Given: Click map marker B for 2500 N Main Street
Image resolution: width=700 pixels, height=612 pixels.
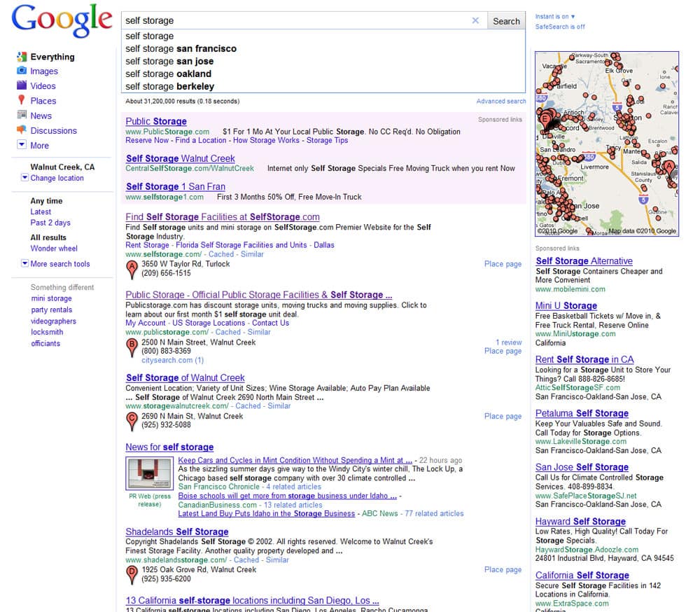Looking at the screenshot, I should (x=132, y=348).
